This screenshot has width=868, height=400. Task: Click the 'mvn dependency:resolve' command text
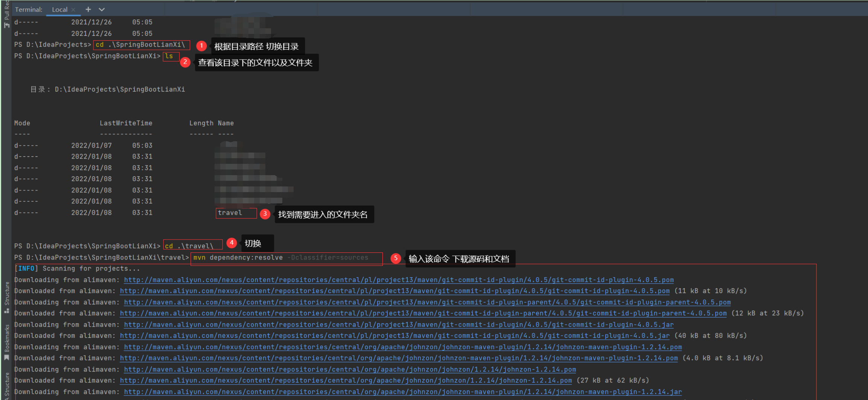238,257
